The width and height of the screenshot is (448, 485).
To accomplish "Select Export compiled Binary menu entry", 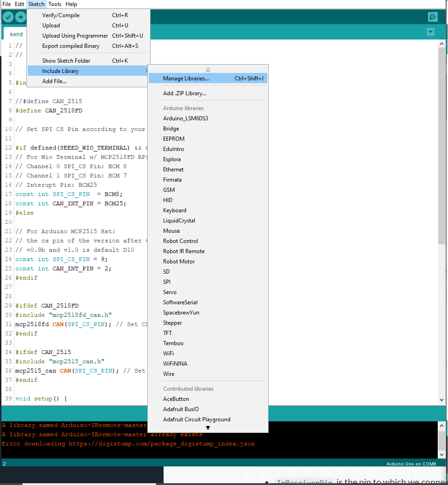I will point(71,46).
